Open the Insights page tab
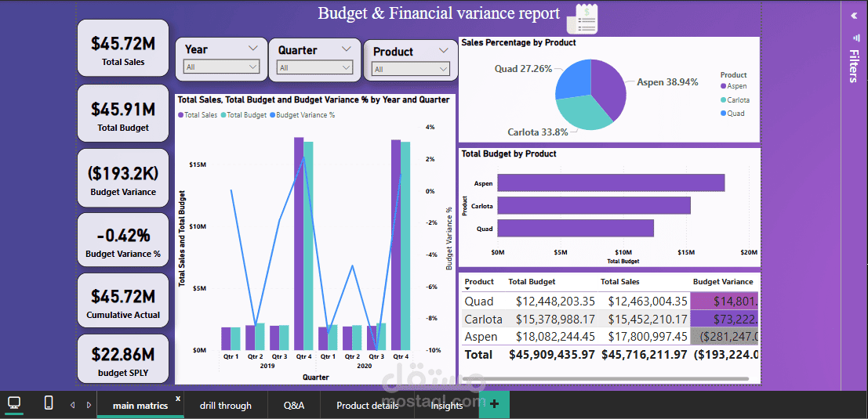 (x=447, y=406)
